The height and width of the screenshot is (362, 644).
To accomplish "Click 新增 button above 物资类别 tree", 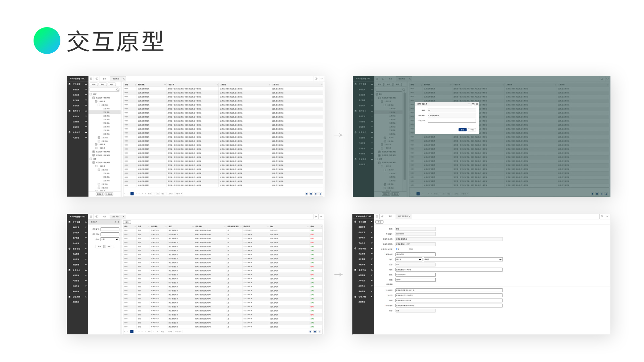I will [94, 84].
